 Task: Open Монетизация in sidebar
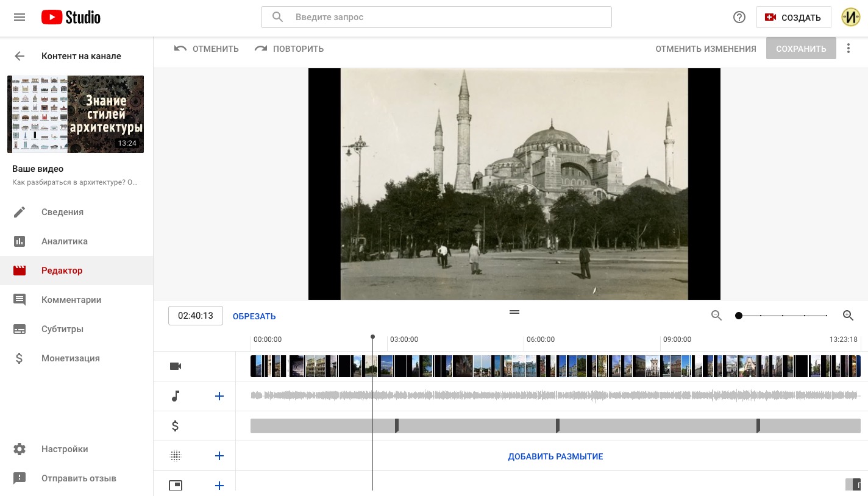[x=70, y=358]
